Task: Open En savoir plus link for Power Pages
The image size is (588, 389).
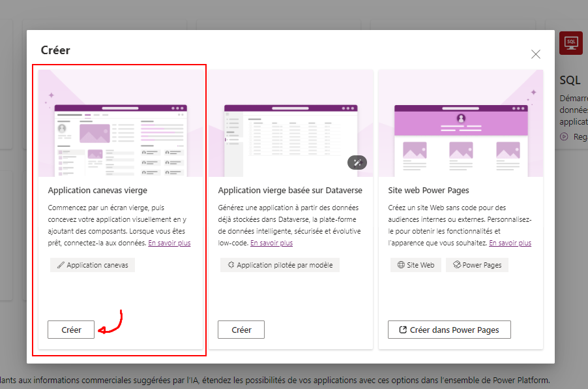Action: [x=510, y=243]
